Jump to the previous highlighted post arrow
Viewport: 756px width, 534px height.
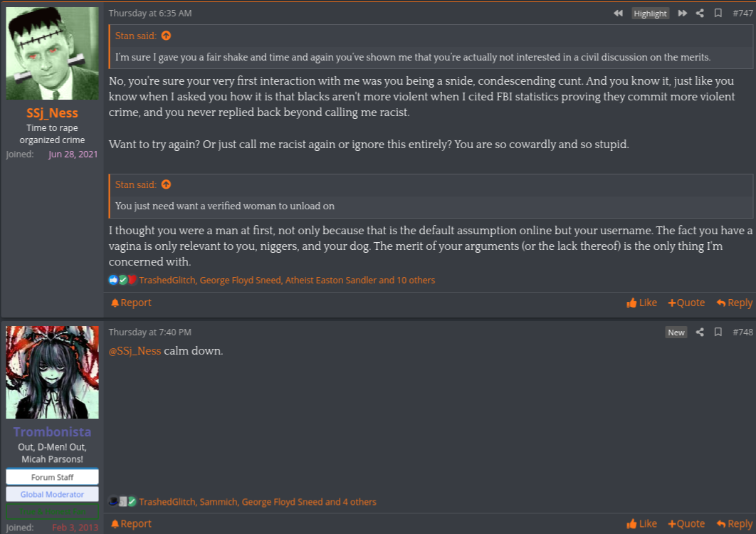(618, 14)
